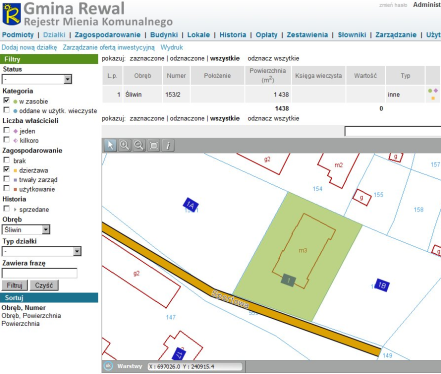Click the blue 1A marker on map
The height and width of the screenshot is (374, 441).
pos(191,205)
